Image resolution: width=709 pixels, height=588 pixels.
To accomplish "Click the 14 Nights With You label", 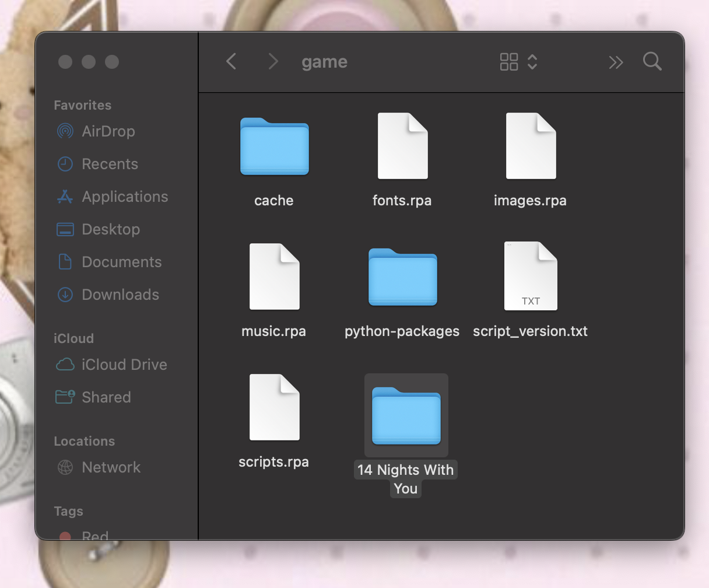I will coord(406,479).
